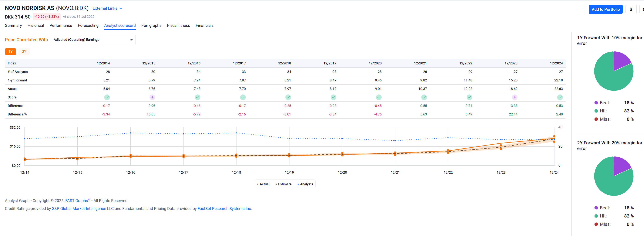
Task: Click the 12/19 x-axis label on chart
Action: pyautogui.click(x=289, y=173)
